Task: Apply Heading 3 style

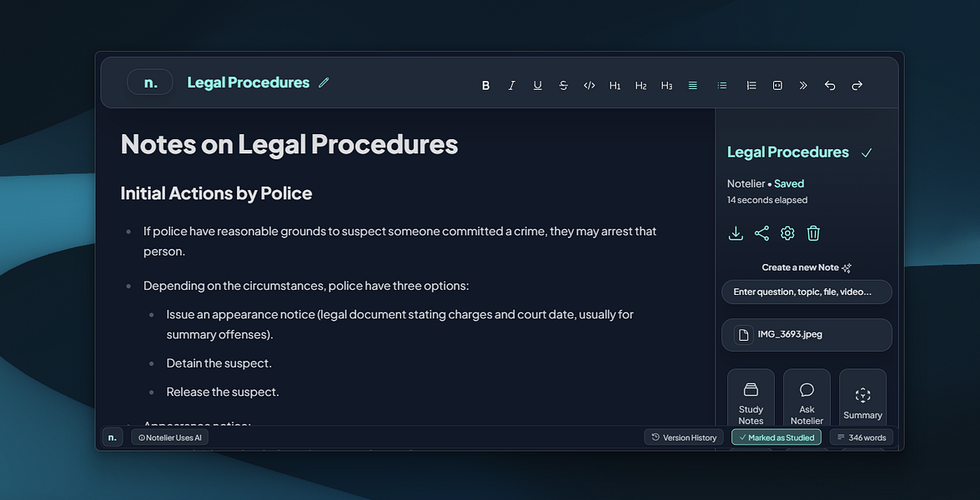Action: coord(667,86)
